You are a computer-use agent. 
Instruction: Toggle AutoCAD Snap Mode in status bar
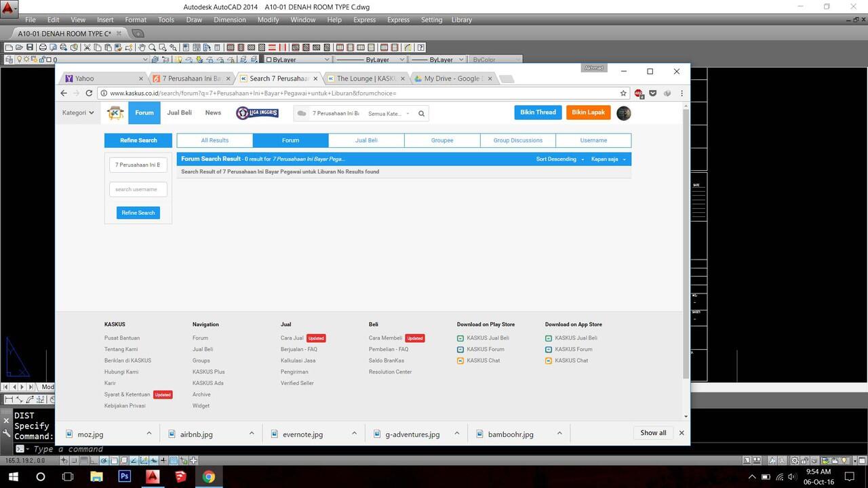pos(74,461)
